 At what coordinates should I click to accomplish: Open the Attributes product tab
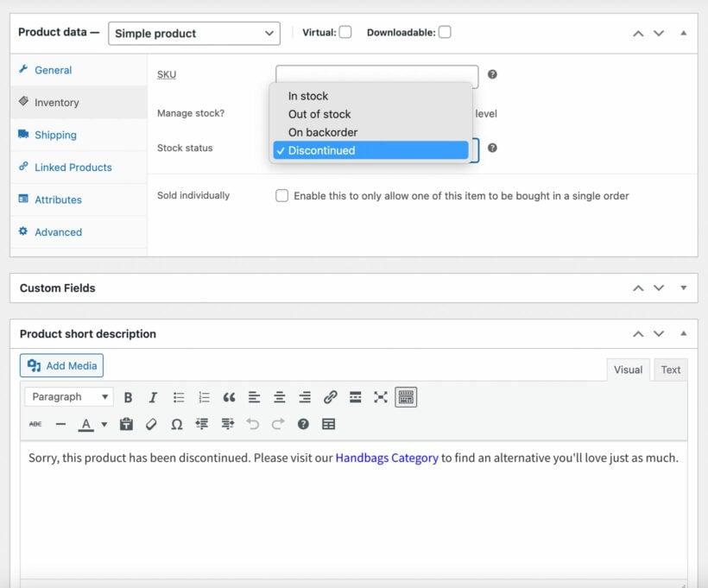tap(79, 199)
